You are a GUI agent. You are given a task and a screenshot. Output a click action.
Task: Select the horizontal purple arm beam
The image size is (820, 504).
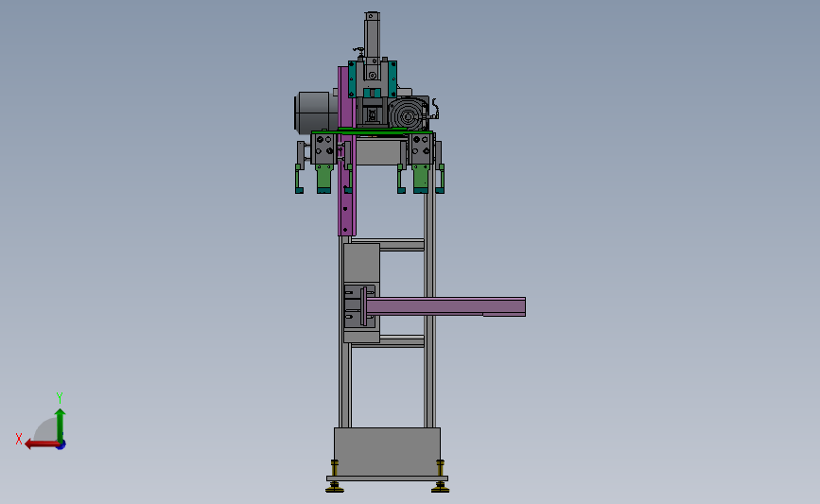point(445,307)
